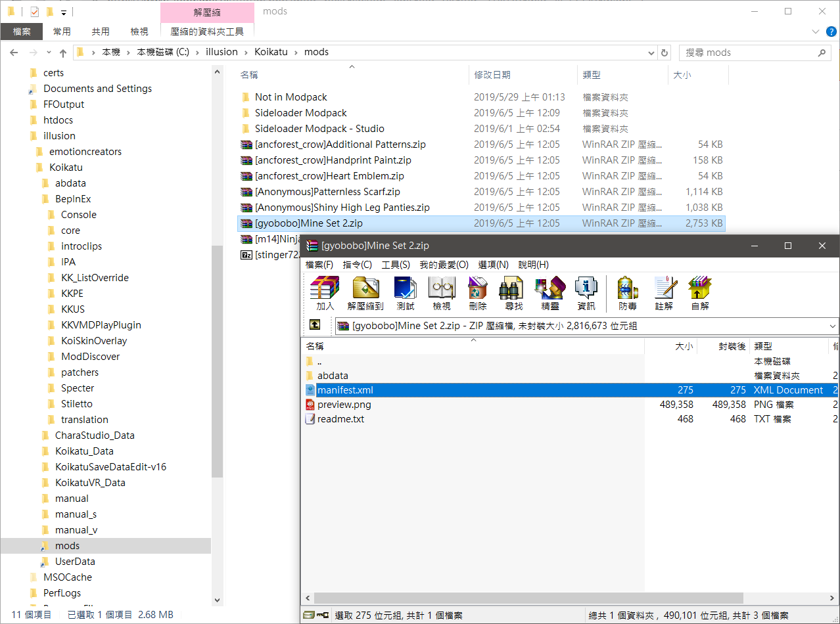Open the 檔案 tab in Explorer
The height and width of the screenshot is (624, 840).
[x=22, y=32]
